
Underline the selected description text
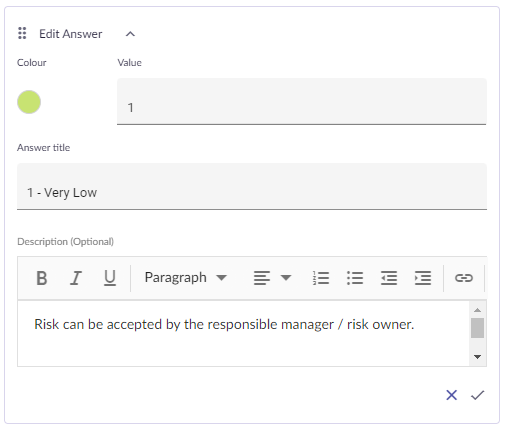tap(110, 278)
